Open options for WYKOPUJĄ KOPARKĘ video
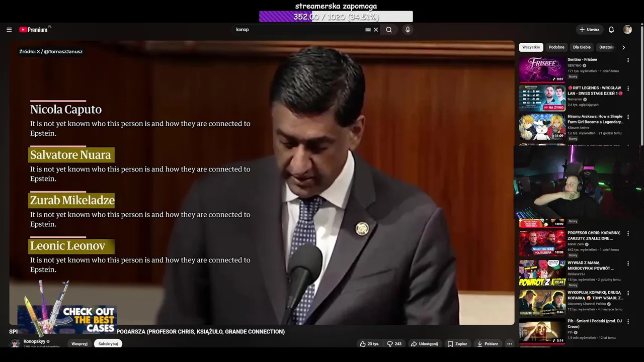Viewport: 644px width, 362px height. pyautogui.click(x=628, y=293)
